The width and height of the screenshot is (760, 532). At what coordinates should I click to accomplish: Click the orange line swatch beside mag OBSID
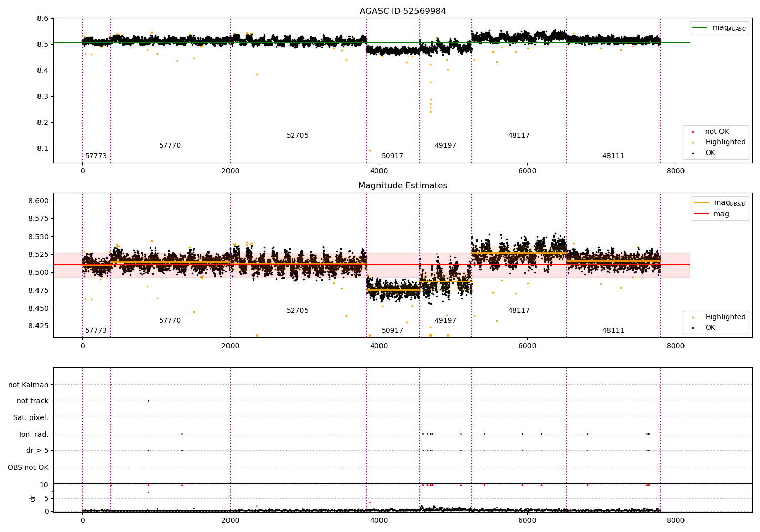[701, 203]
